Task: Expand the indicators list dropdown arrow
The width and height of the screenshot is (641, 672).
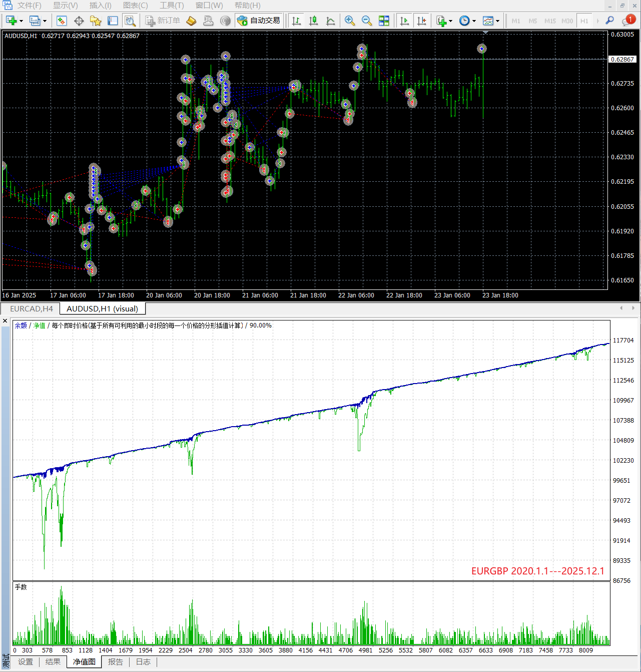Action: 450,21
